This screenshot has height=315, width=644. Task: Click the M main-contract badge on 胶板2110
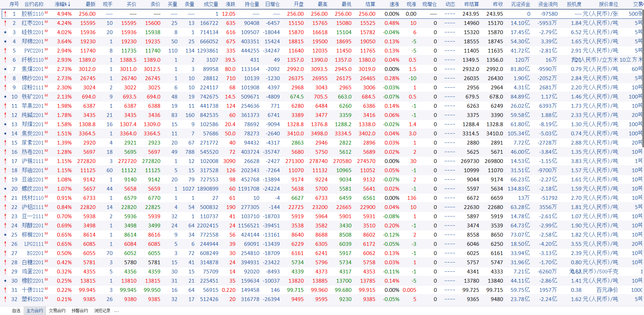(46, 13)
